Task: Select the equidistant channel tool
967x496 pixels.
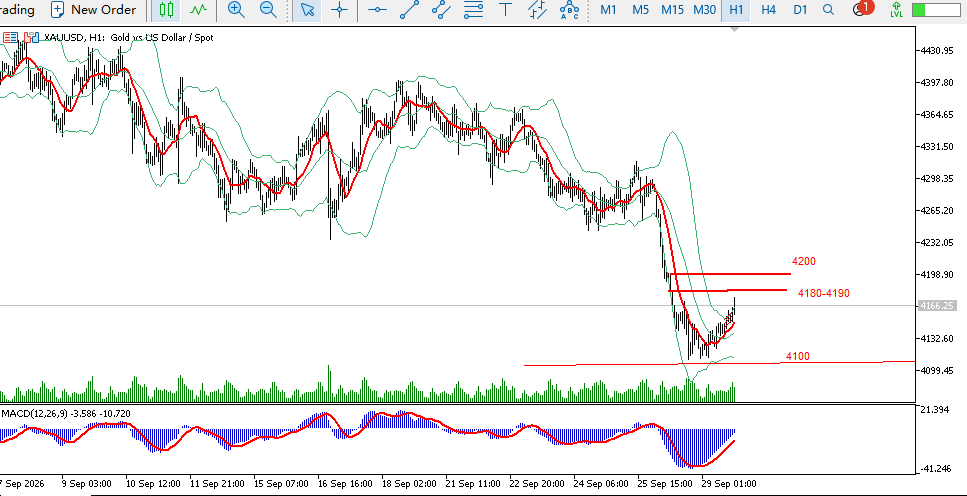Action: coord(441,10)
